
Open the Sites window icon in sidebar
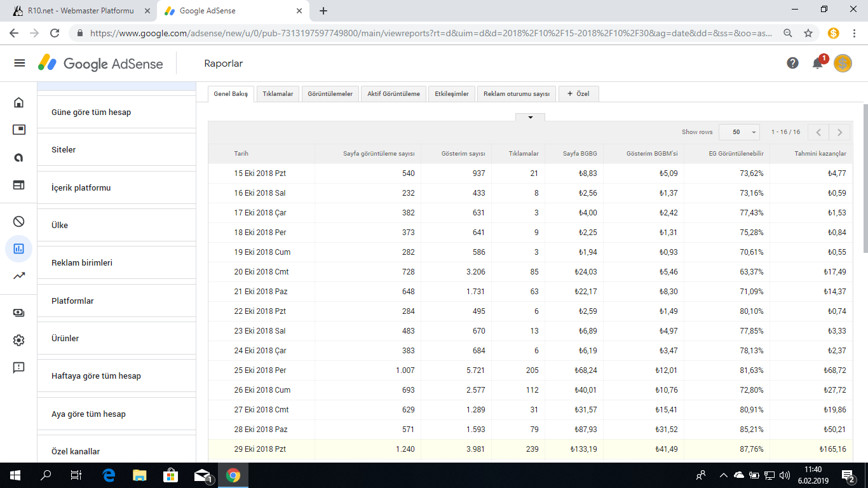point(19,185)
